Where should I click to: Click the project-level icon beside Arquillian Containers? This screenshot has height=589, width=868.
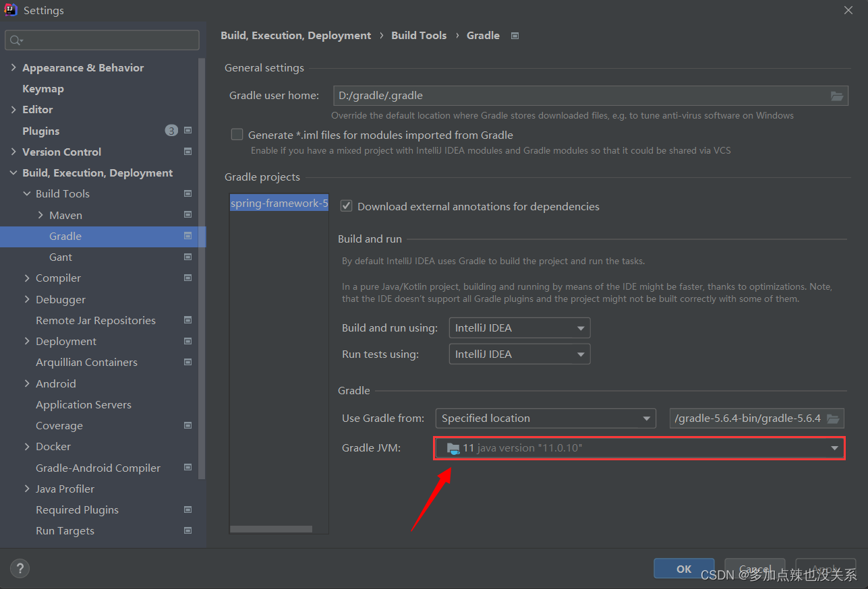click(188, 362)
